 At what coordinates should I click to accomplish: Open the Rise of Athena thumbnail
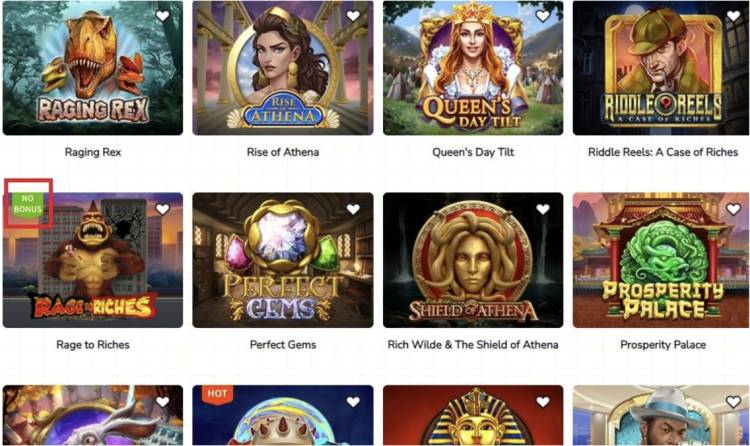[283, 67]
